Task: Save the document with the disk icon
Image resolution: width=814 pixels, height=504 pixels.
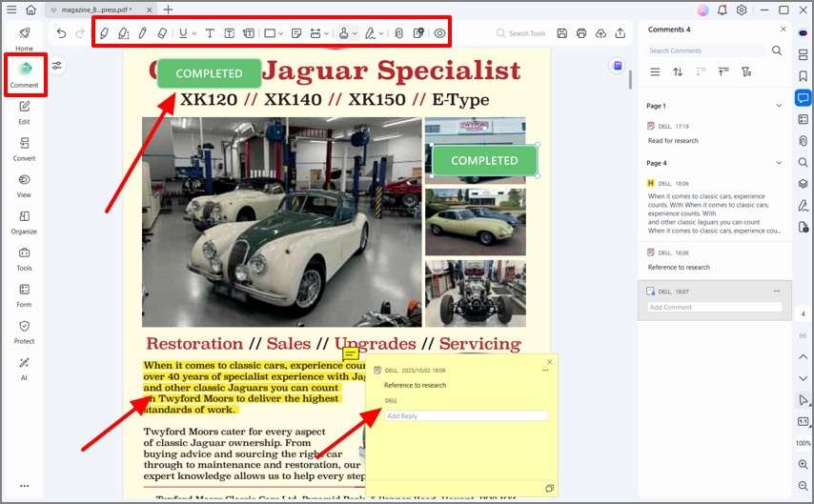Action: point(561,33)
